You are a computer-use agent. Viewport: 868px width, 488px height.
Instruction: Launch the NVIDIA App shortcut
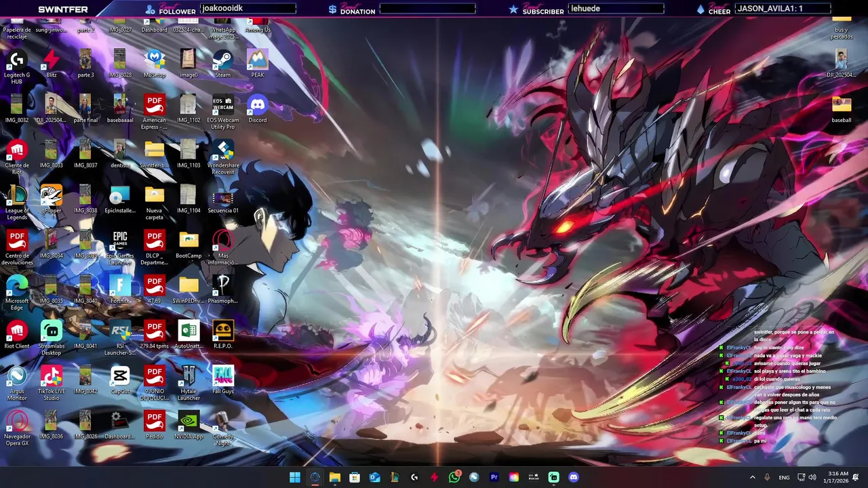click(x=189, y=425)
